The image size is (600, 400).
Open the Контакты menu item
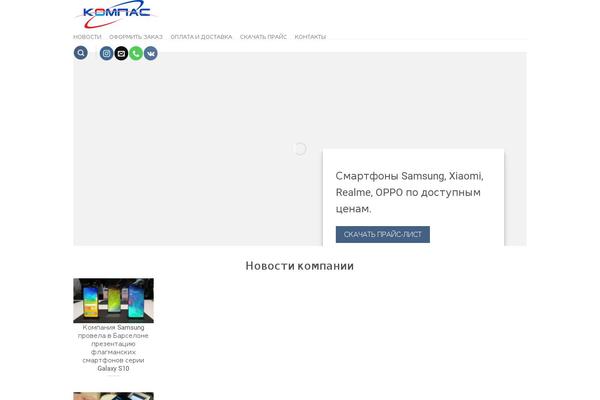click(310, 37)
